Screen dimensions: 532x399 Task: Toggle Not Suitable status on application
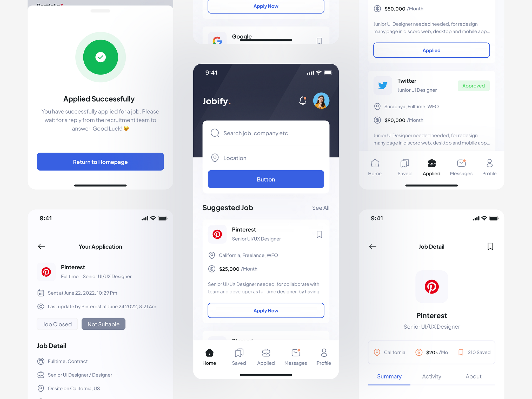pos(103,324)
